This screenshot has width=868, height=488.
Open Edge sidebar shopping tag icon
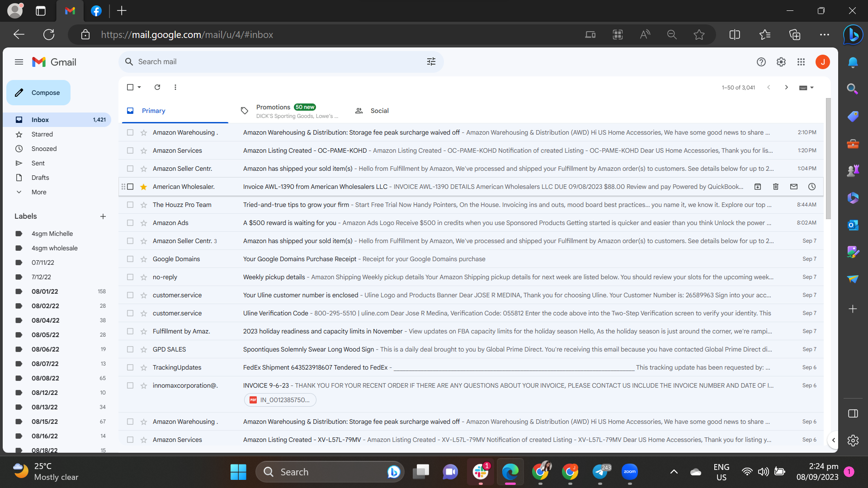(x=853, y=116)
